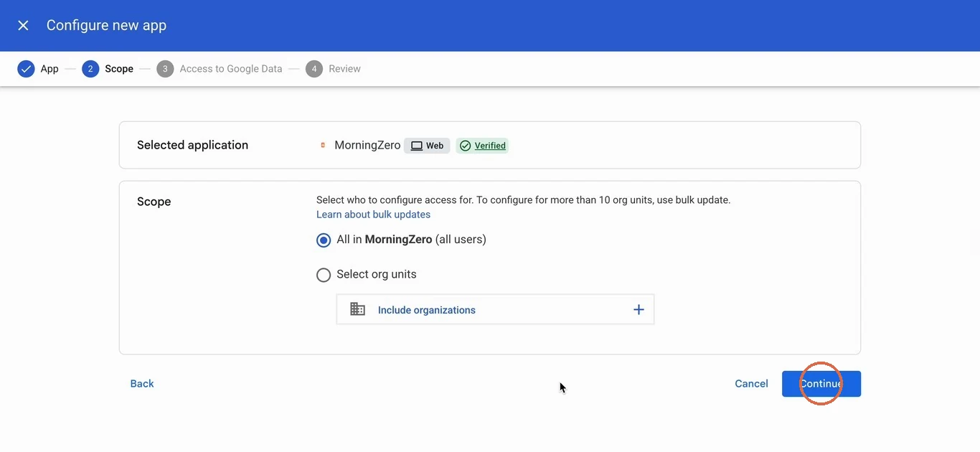Click the Cancel button

pos(751,384)
